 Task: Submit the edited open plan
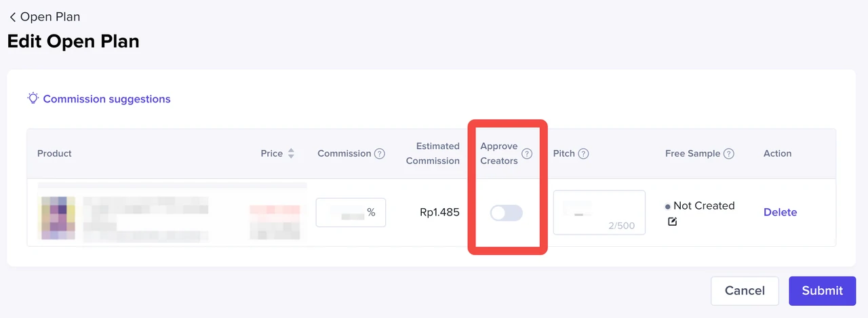click(x=822, y=290)
